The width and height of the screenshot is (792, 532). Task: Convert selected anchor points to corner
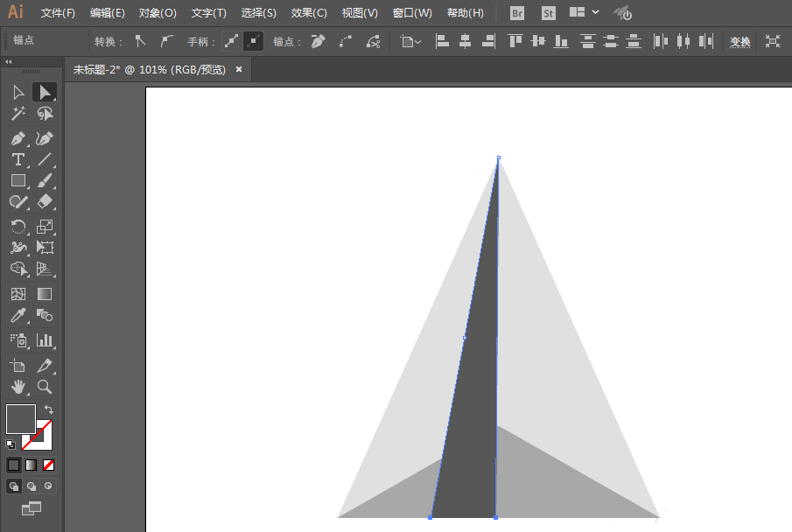click(140, 41)
